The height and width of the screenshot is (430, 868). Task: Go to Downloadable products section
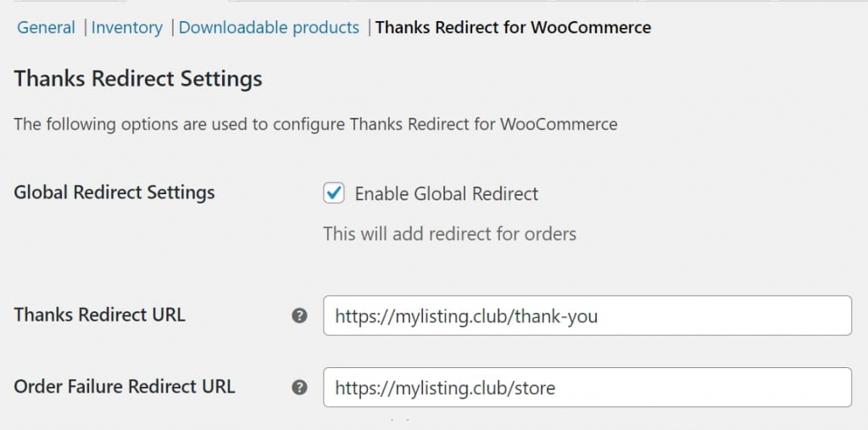click(269, 27)
